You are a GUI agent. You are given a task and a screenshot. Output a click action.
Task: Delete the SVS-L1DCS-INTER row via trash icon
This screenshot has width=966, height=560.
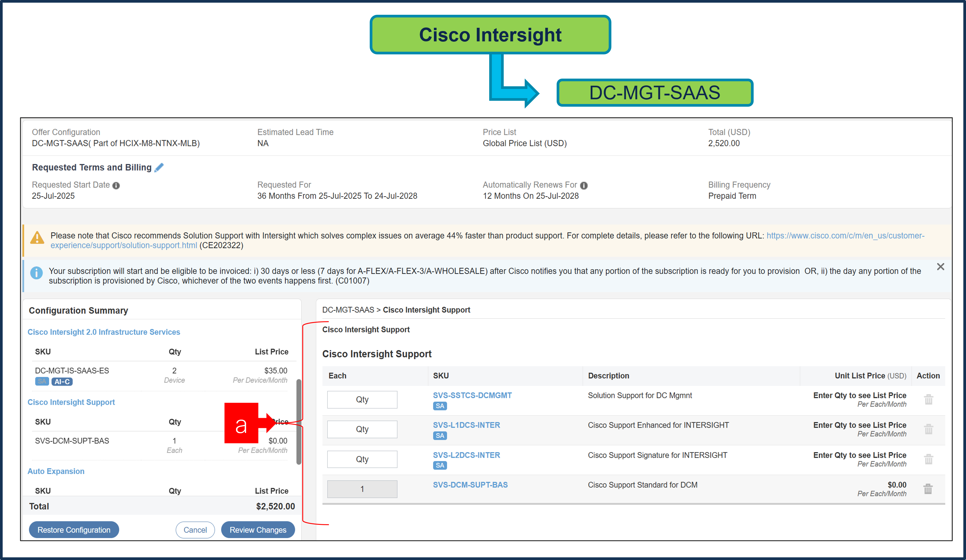(928, 429)
